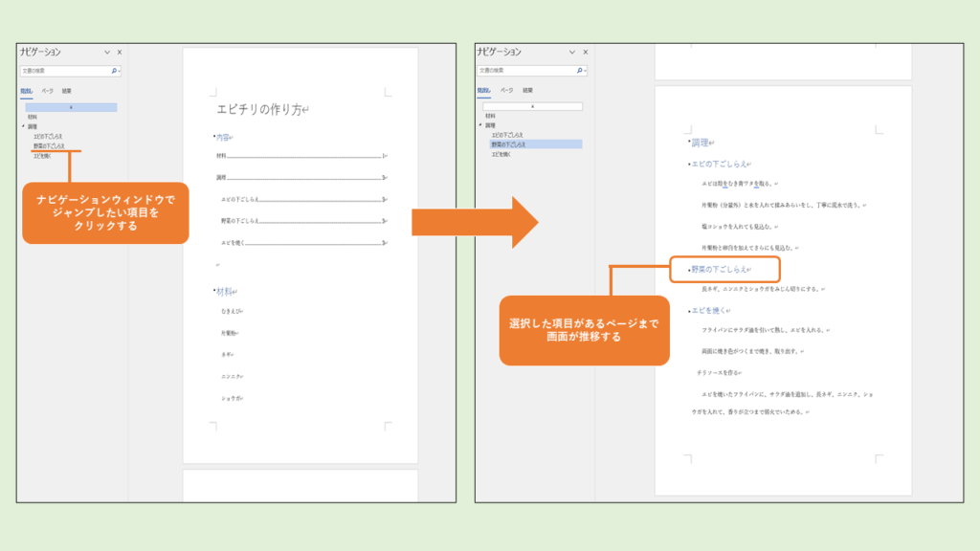The width and height of the screenshot is (980, 551).
Task: Click 文書の検索 search field in right pane
Action: [522, 71]
